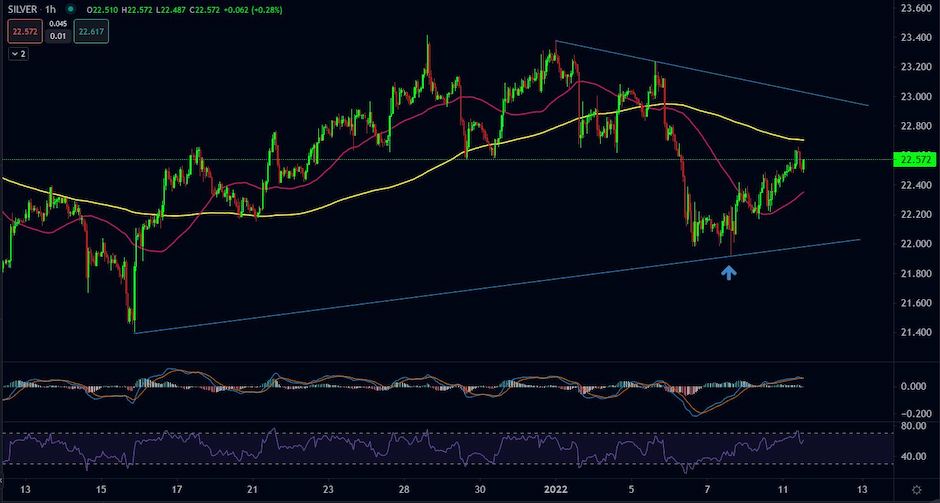The image size is (940, 503).
Task: Click the 80.00 RSI scale label
Action: click(911, 426)
